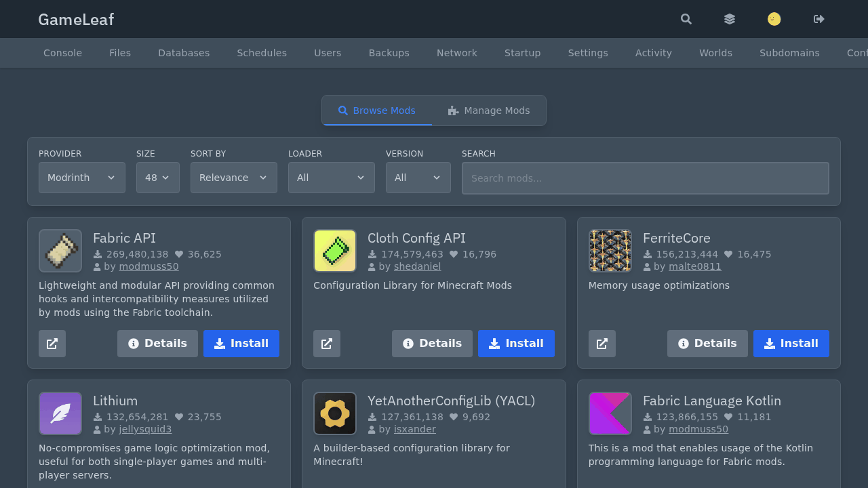868x488 pixels.
Task: Go to Databases section
Action: tap(184, 53)
